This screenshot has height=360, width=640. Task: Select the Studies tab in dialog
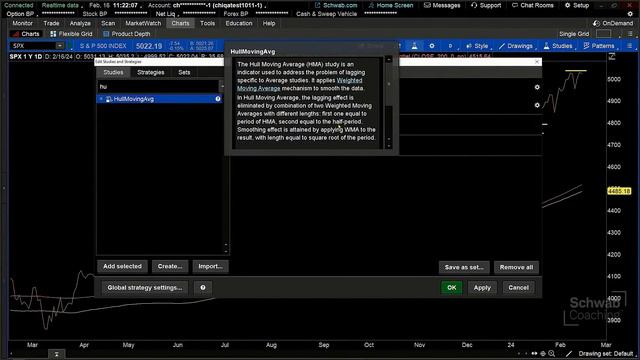[x=113, y=72]
